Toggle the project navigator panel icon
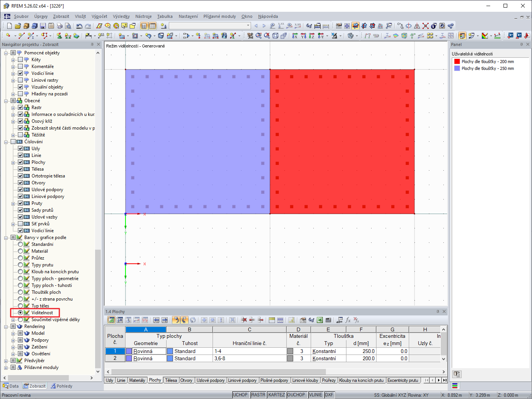 click(x=144, y=26)
